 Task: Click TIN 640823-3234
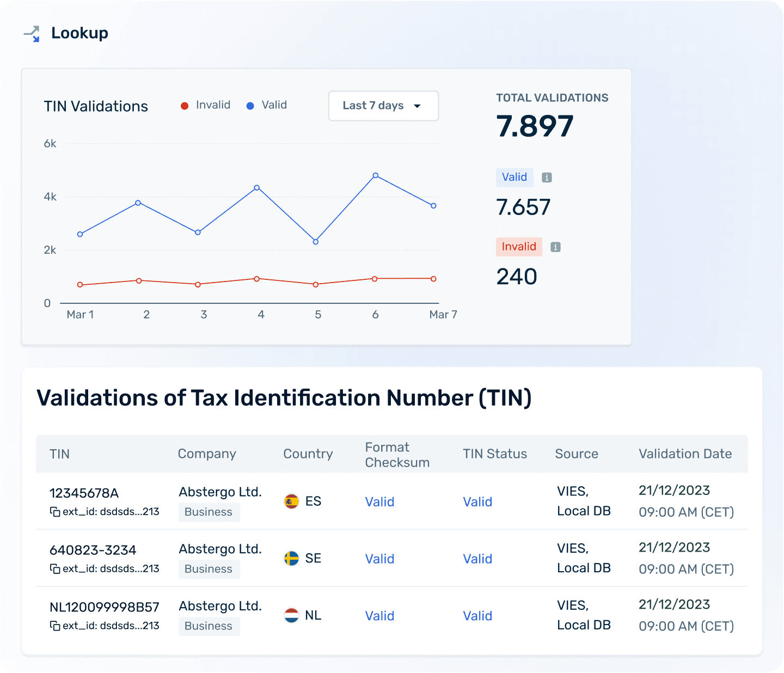point(93,550)
